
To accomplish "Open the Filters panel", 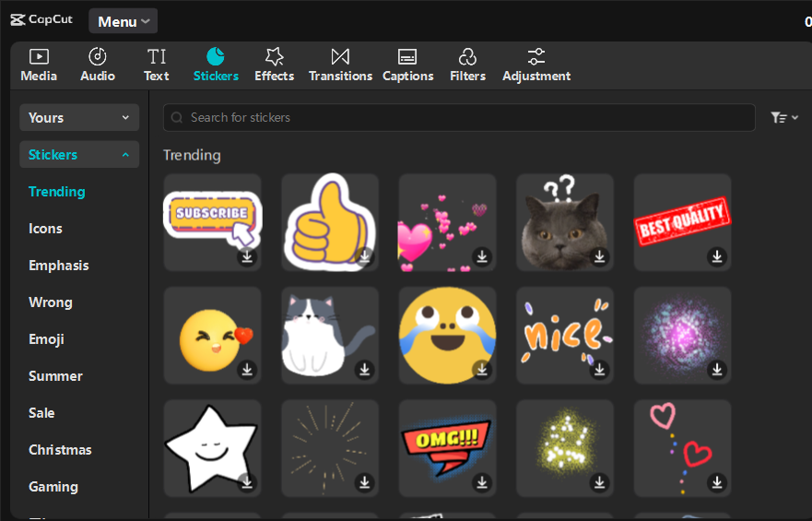I will point(467,65).
